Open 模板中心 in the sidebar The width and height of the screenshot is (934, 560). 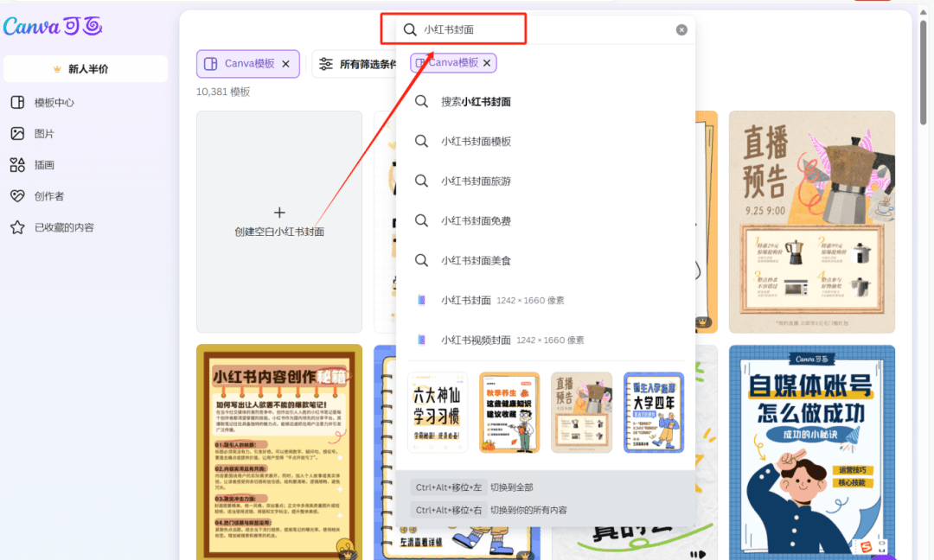54,102
